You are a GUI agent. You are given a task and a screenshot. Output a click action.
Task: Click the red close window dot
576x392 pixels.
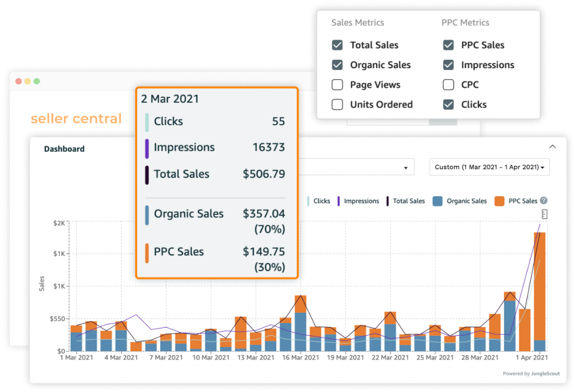[19, 81]
